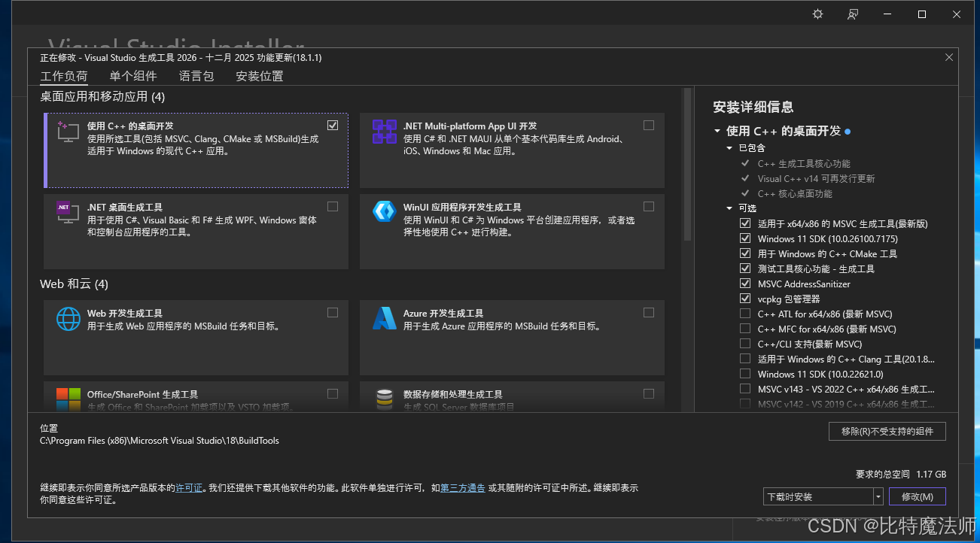980x543 pixels.
Task: Check the Office/SharePoint 生成工具 checkbox
Action: (x=333, y=393)
